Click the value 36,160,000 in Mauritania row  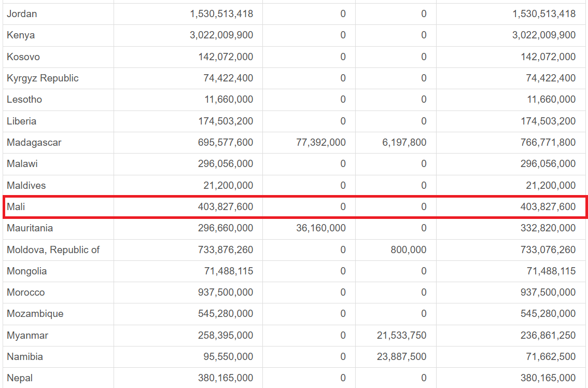coord(321,228)
